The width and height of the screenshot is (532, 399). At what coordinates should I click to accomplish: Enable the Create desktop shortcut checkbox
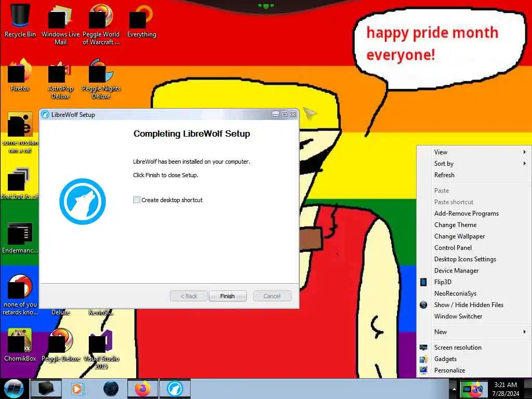(137, 200)
